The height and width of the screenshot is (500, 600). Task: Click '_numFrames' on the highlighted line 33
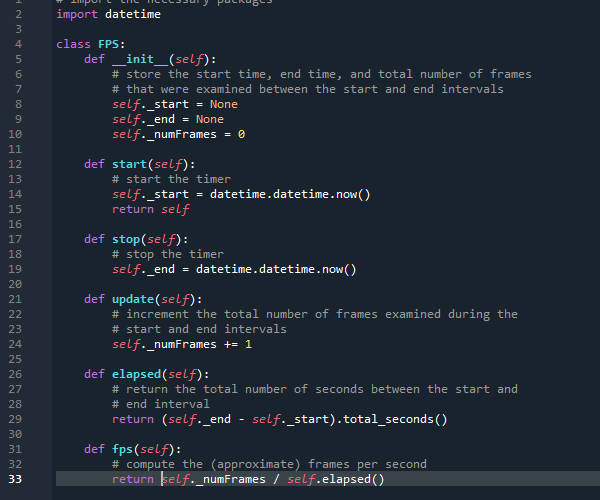pyautogui.click(x=231, y=479)
